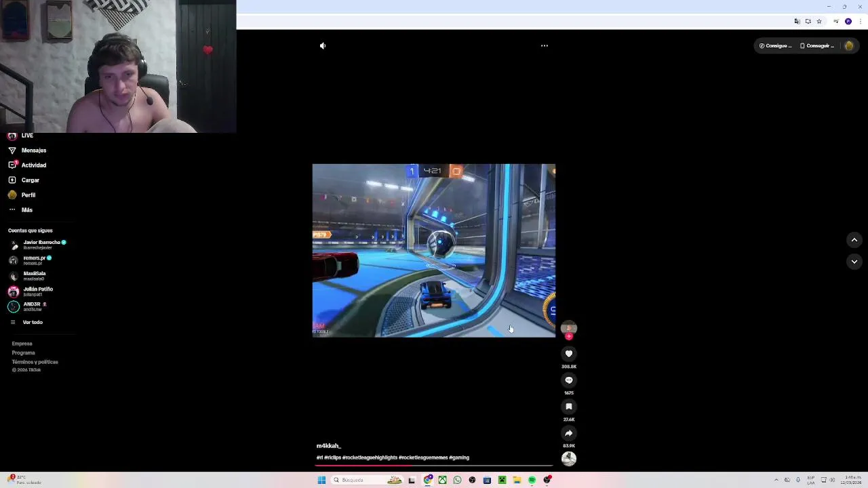Open Chrome profile P avatar

[x=848, y=21]
